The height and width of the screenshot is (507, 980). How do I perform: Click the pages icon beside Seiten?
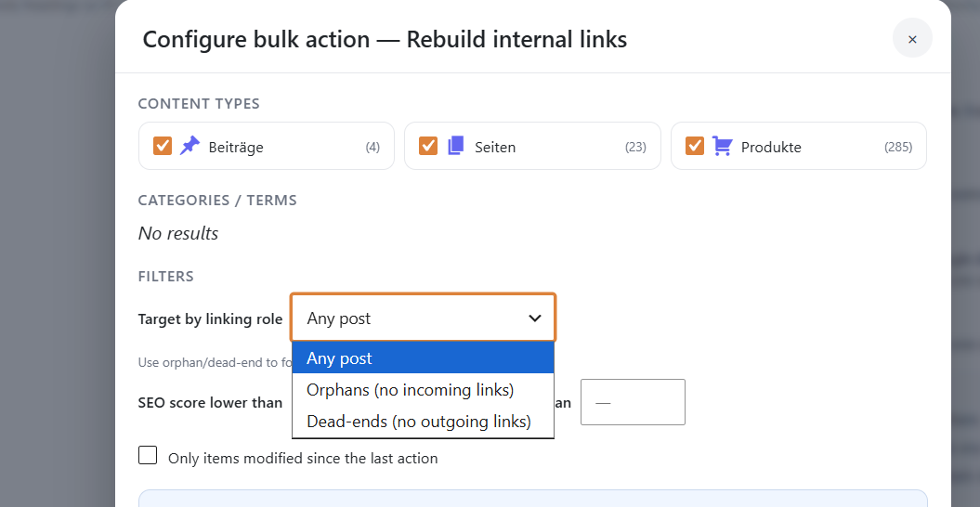(x=456, y=147)
